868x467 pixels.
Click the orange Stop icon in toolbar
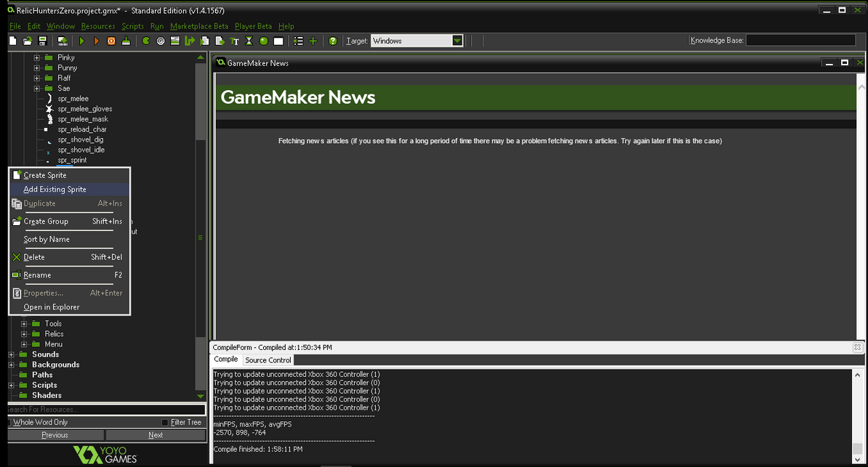coord(111,41)
